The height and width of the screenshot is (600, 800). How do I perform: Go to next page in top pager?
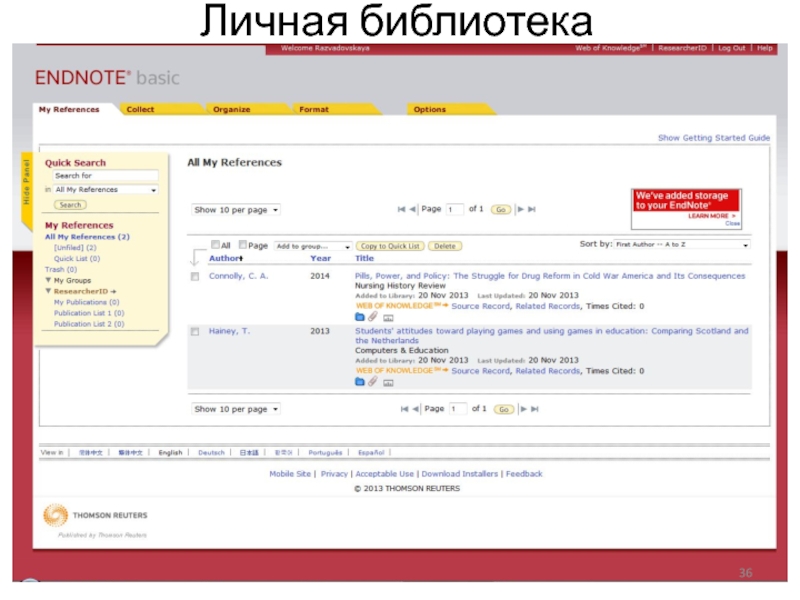pos(521,209)
